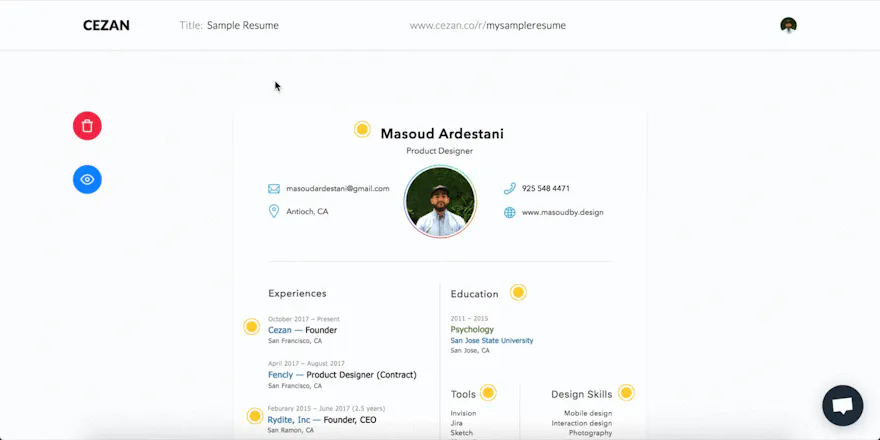
Task: Click the Psychology degree text
Action: (472, 329)
